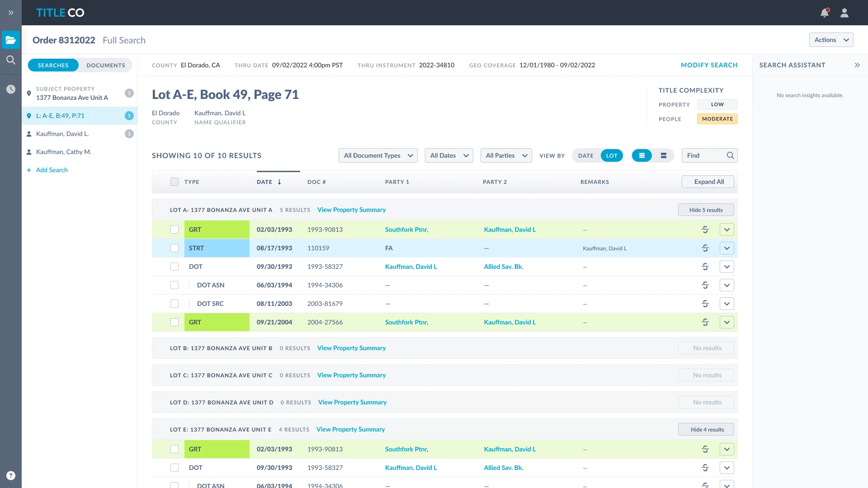
Task: Click Add Search
Action: click(47, 170)
